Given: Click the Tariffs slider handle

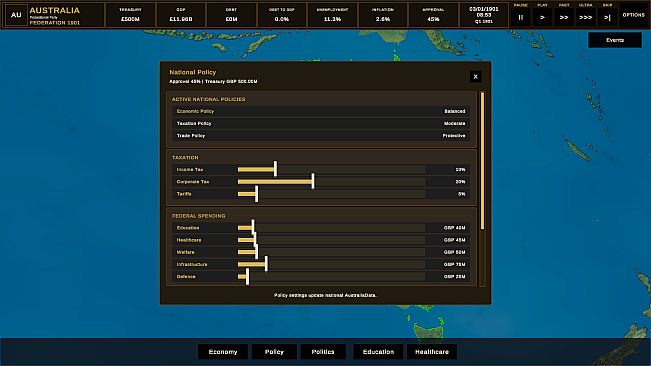Looking at the screenshot, I should [x=257, y=194].
